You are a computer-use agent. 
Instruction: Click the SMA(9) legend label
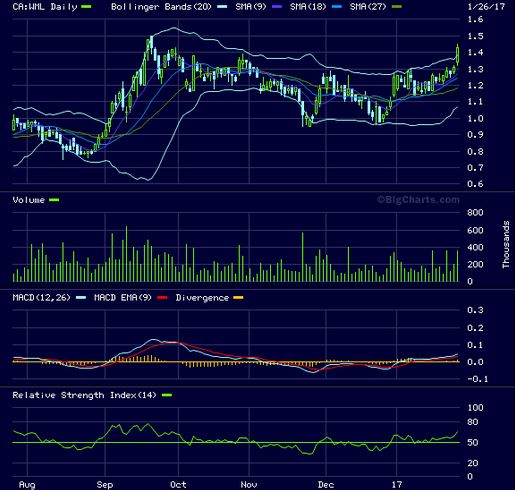[251, 7]
